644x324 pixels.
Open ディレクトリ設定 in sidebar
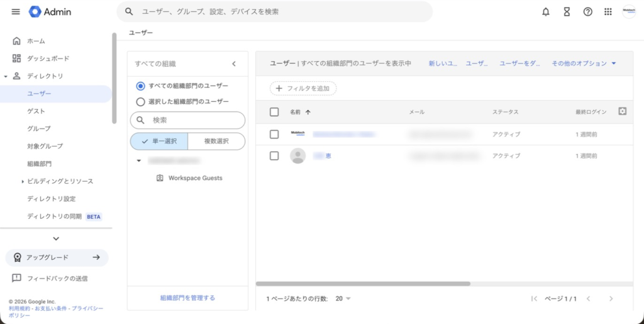pos(52,199)
